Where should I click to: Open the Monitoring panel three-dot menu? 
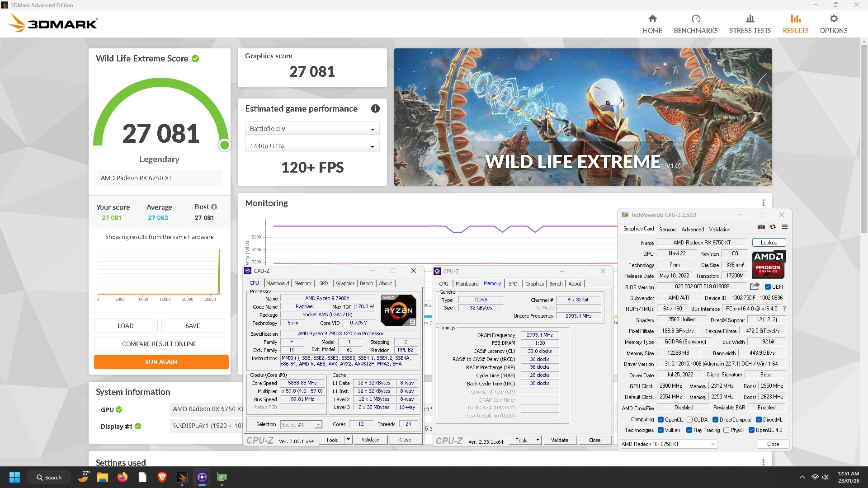point(763,203)
